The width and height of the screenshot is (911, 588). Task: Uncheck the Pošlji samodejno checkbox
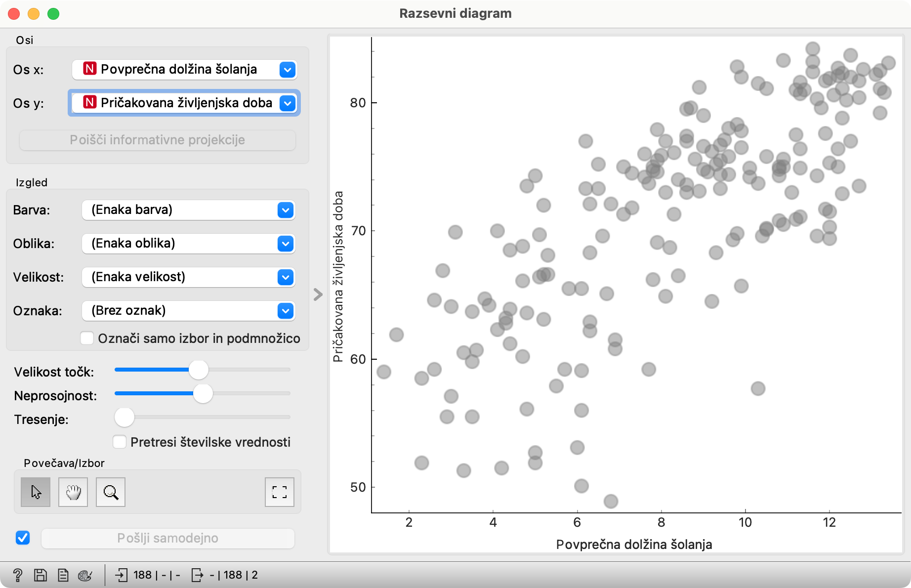[x=23, y=538]
